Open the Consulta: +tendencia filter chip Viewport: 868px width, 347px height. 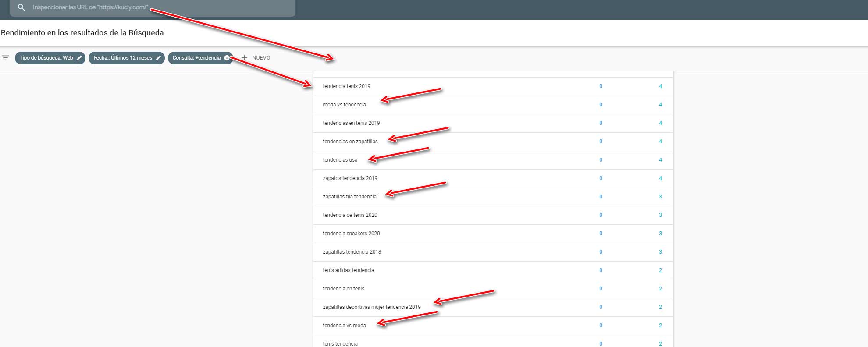pos(196,58)
